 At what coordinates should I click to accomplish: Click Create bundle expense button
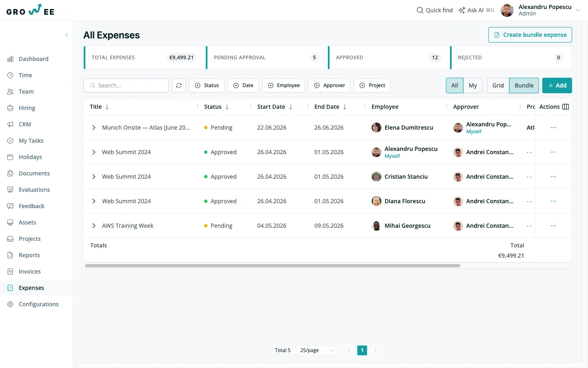point(530,35)
